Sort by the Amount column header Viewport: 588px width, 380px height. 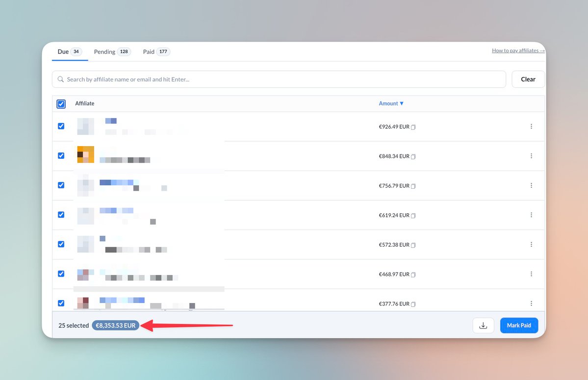pos(391,103)
